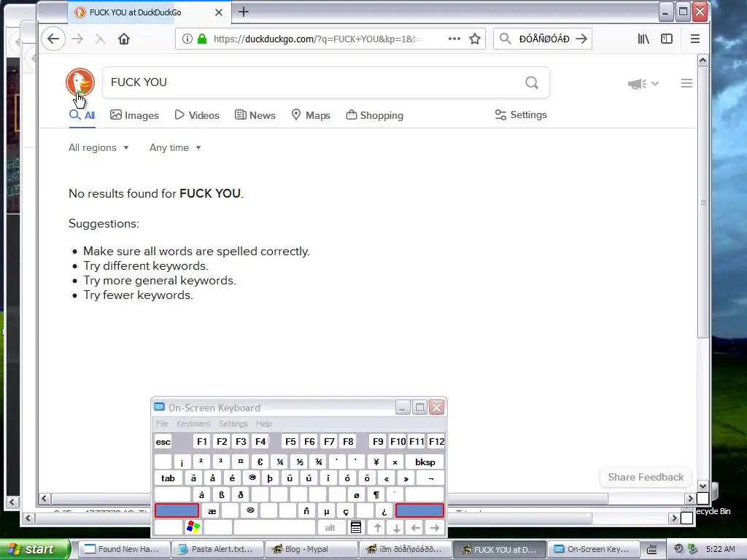Toggle the sidebar view icon

tap(667, 39)
